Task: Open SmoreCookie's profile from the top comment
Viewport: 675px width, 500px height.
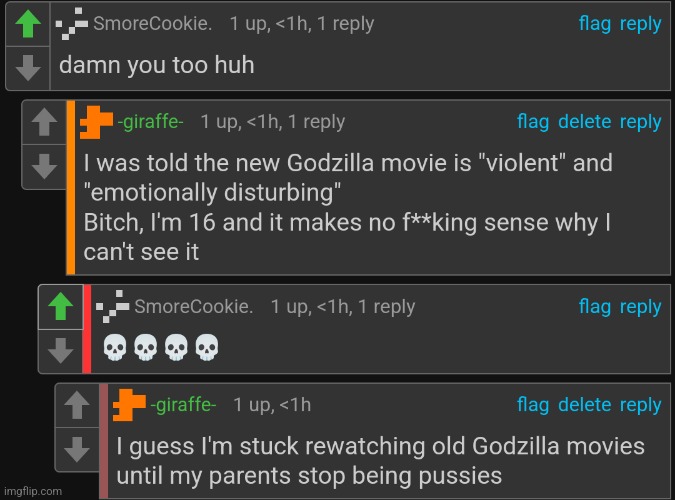Action: point(152,24)
